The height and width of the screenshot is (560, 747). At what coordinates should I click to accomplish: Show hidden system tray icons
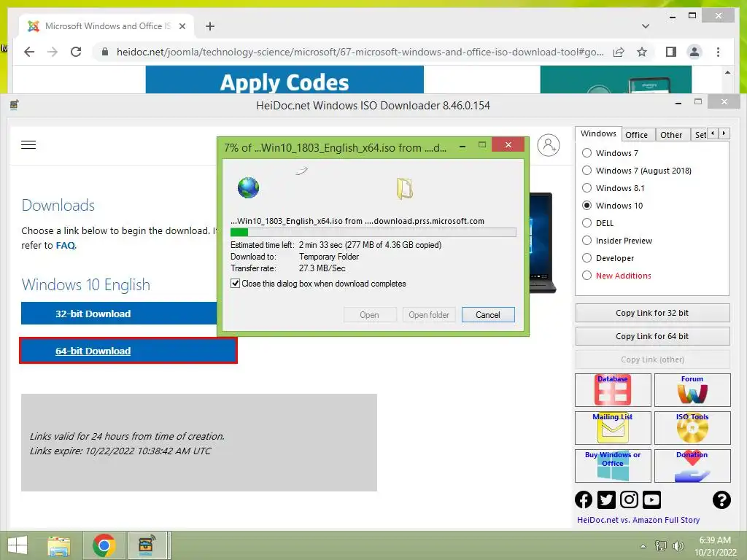coord(643,546)
